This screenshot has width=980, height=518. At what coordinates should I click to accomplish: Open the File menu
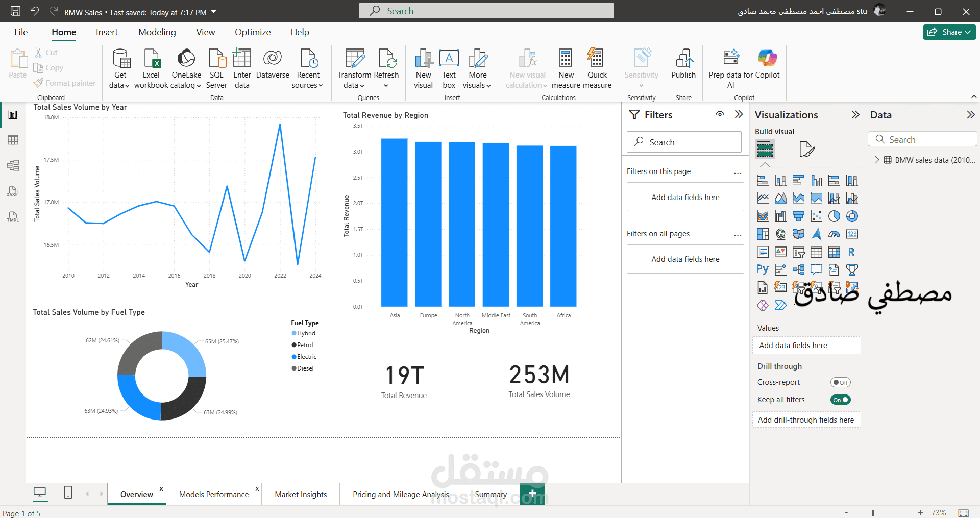click(x=21, y=32)
